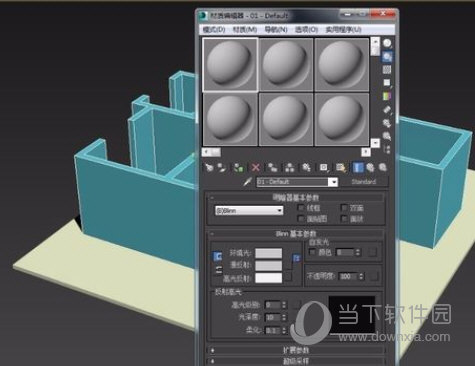Click the Video Color Check icon
Viewport: 475px width, 366px height.
(x=387, y=96)
